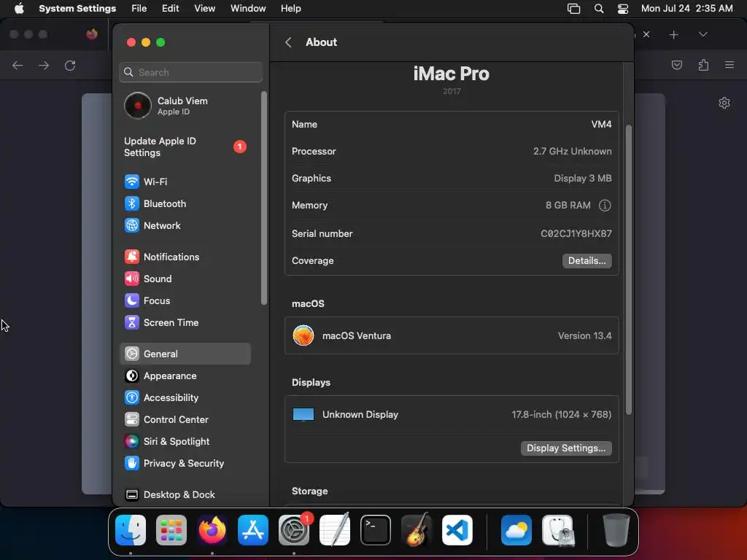Screen dimensions: 747x560
Task: Click Stage Manager menu bar icon
Action: [x=573, y=9]
